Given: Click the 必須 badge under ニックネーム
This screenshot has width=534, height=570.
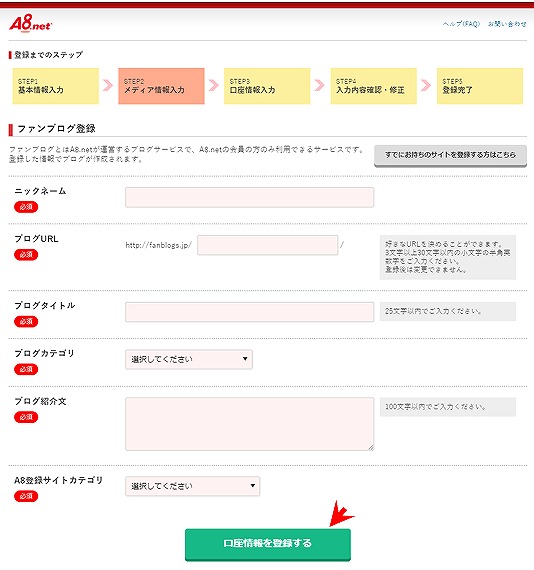Looking at the screenshot, I should click(x=26, y=207).
